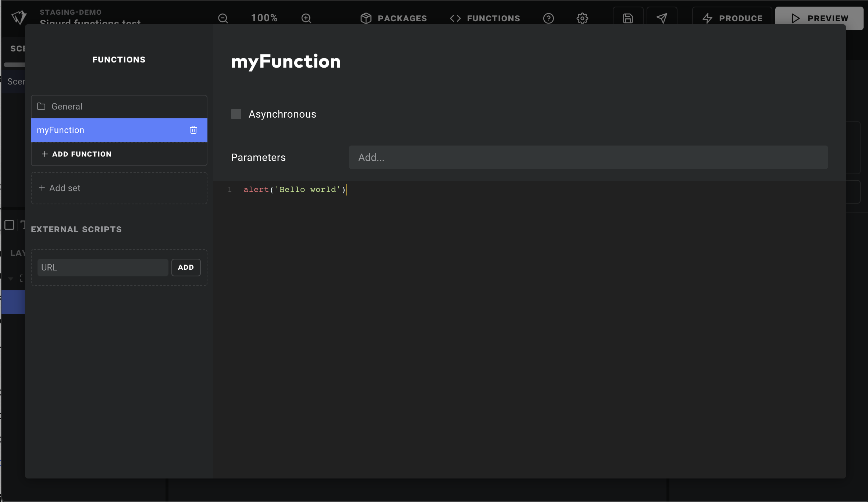Viewport: 868px width, 502px height.
Task: Click the ADD external script button
Action: click(x=186, y=268)
